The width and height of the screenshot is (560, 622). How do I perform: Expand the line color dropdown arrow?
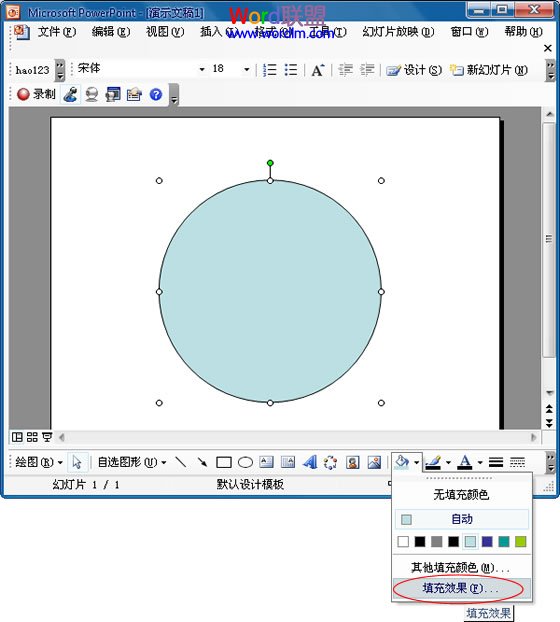click(x=448, y=463)
